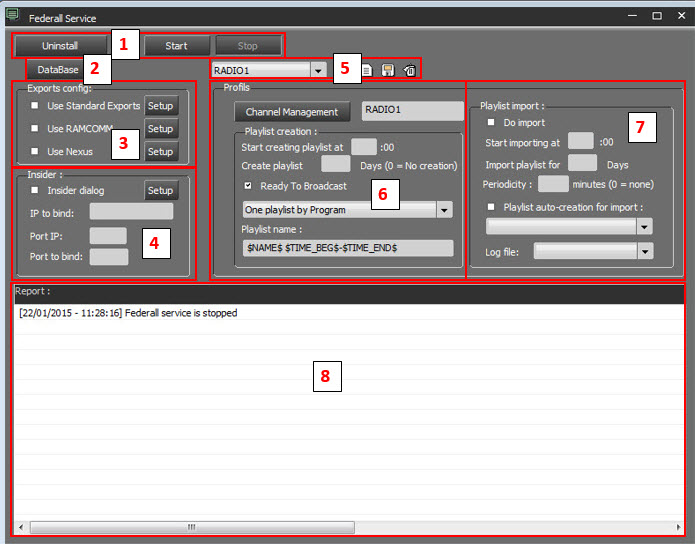
Task: Expand One playlist by Program dropdown
Action: click(444, 210)
